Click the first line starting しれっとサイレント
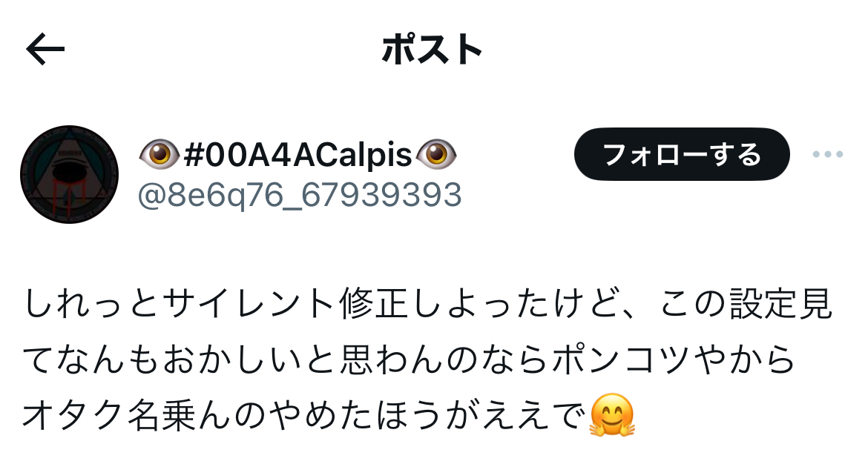The height and width of the screenshot is (464, 868). pos(428,304)
